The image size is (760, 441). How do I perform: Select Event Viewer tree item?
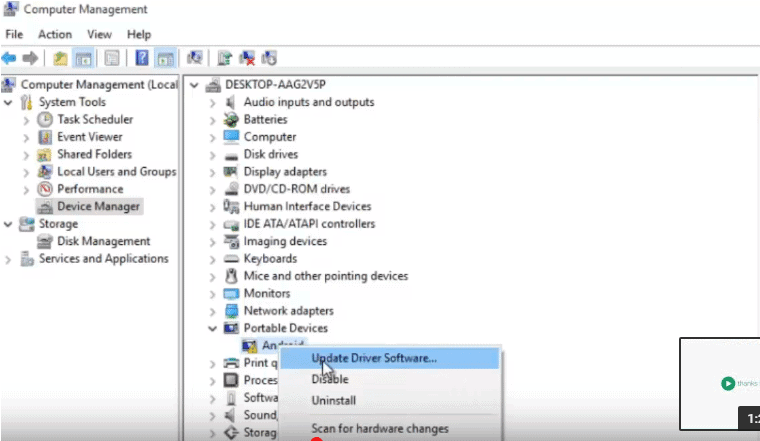tap(90, 137)
